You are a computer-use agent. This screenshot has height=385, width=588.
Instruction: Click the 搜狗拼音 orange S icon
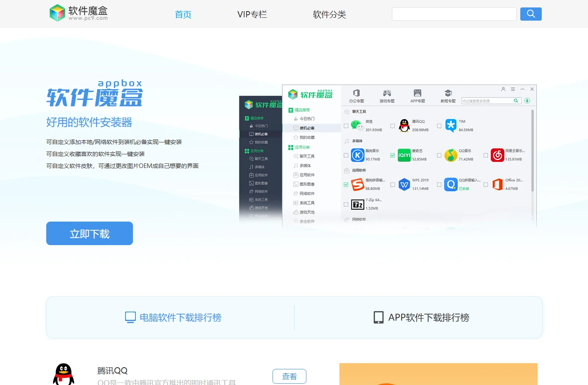click(358, 184)
